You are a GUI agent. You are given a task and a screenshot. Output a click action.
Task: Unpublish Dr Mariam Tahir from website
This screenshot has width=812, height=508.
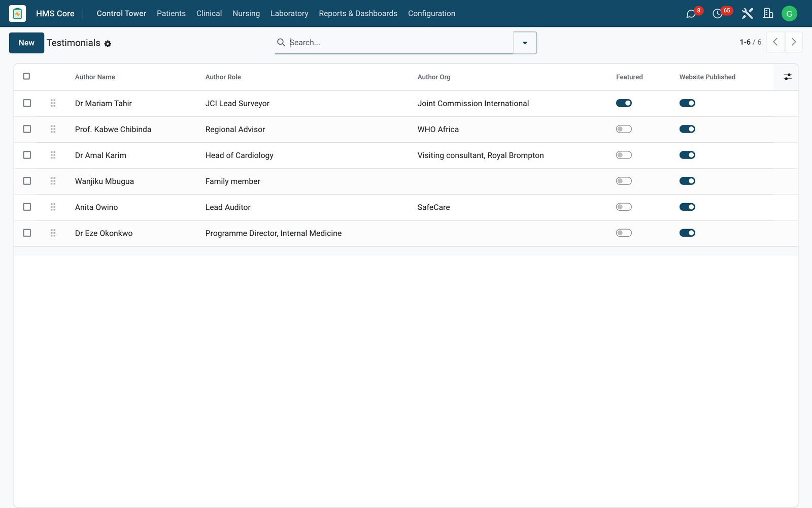coord(687,103)
